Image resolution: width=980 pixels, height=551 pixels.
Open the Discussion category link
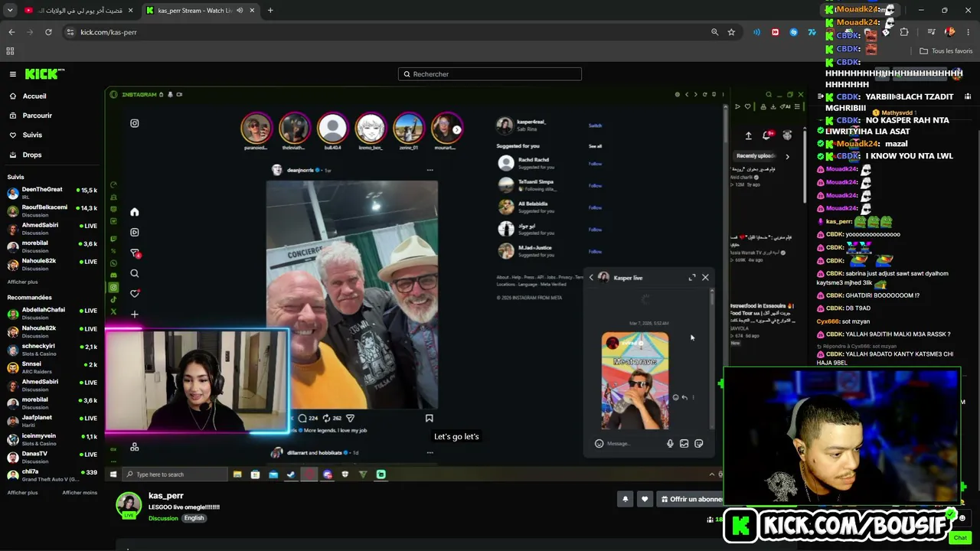163,518
